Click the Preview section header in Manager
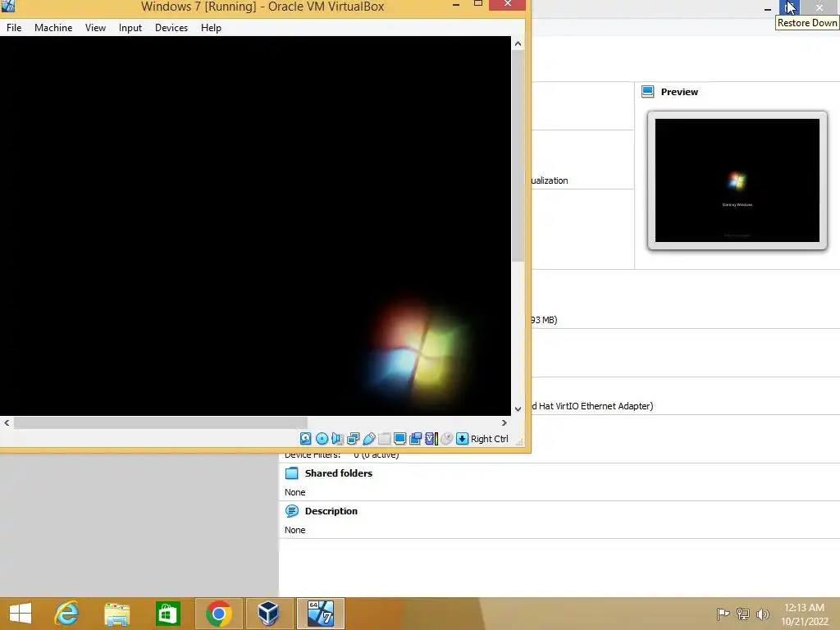The image size is (840, 630). pos(679,92)
